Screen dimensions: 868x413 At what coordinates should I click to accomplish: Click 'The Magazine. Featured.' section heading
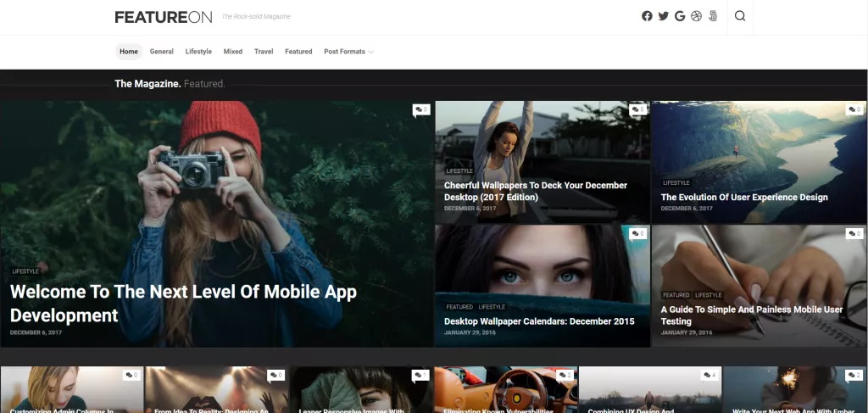pos(170,84)
